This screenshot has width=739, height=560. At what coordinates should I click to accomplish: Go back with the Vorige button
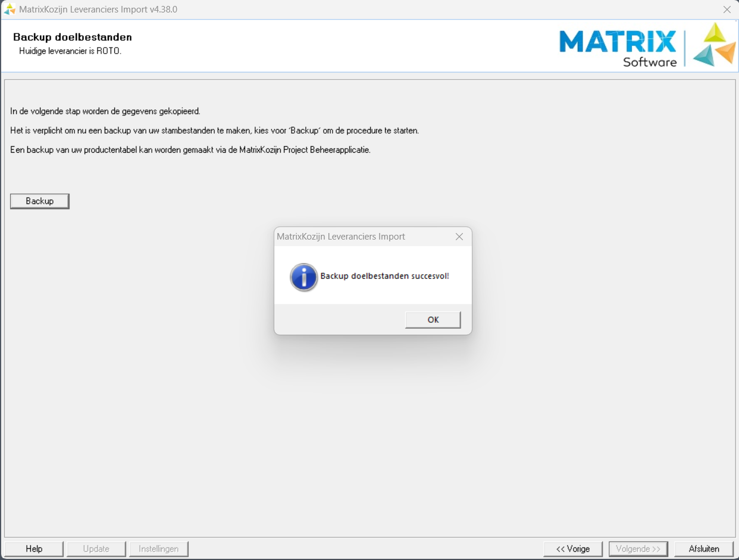(573, 549)
